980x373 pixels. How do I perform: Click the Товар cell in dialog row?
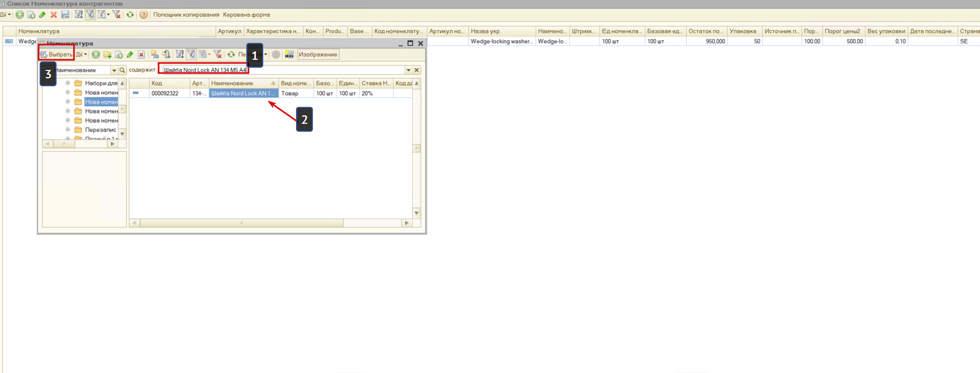click(x=296, y=93)
